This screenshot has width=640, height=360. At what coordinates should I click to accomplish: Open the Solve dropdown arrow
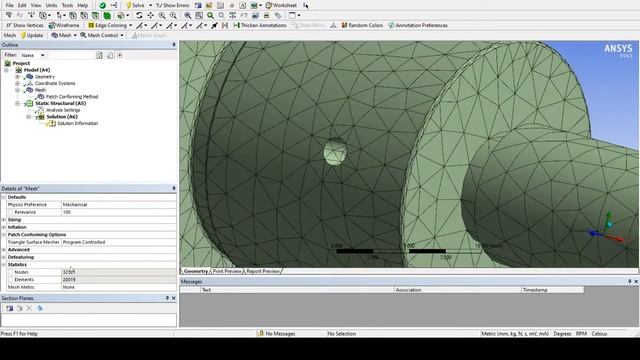pyautogui.click(x=150, y=5)
